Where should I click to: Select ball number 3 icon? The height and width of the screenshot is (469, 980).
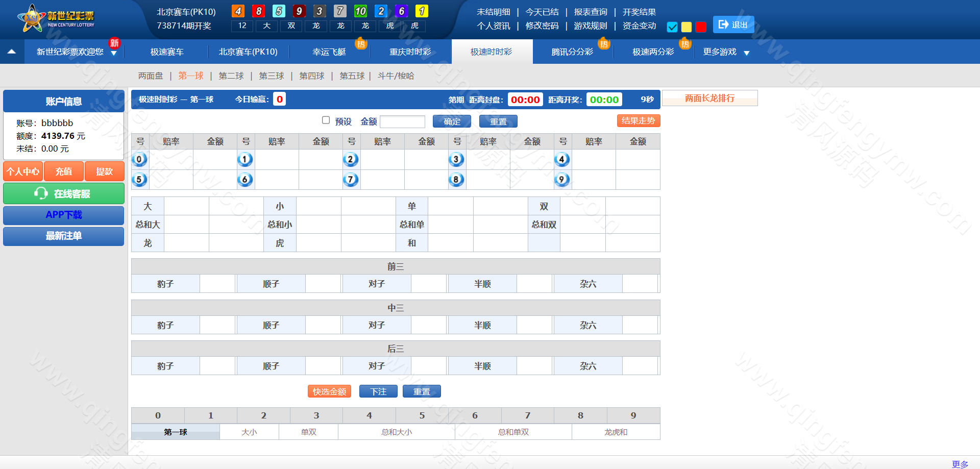[x=456, y=159]
